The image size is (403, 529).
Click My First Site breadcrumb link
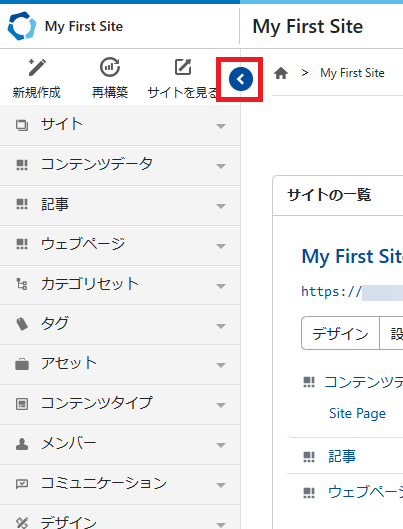click(352, 73)
